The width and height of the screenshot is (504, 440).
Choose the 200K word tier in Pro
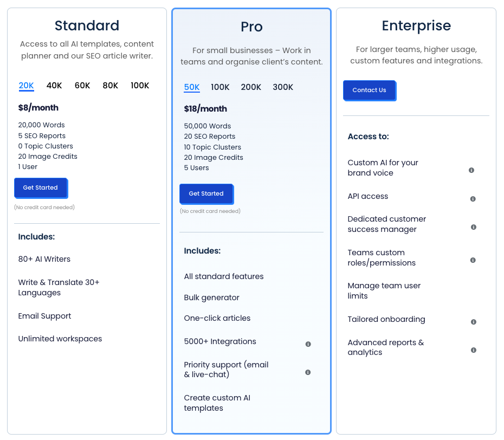251,87
